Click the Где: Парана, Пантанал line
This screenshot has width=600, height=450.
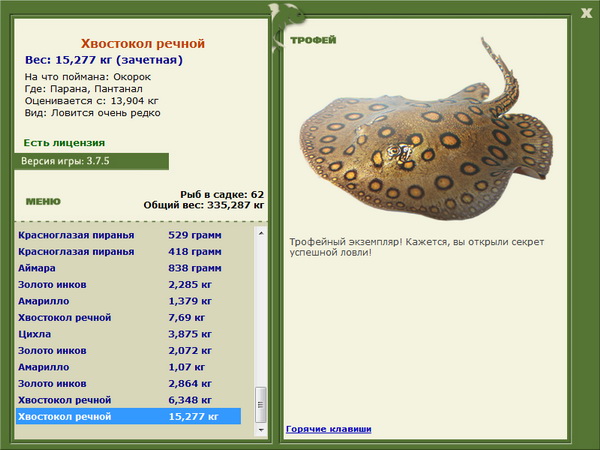(x=83, y=89)
